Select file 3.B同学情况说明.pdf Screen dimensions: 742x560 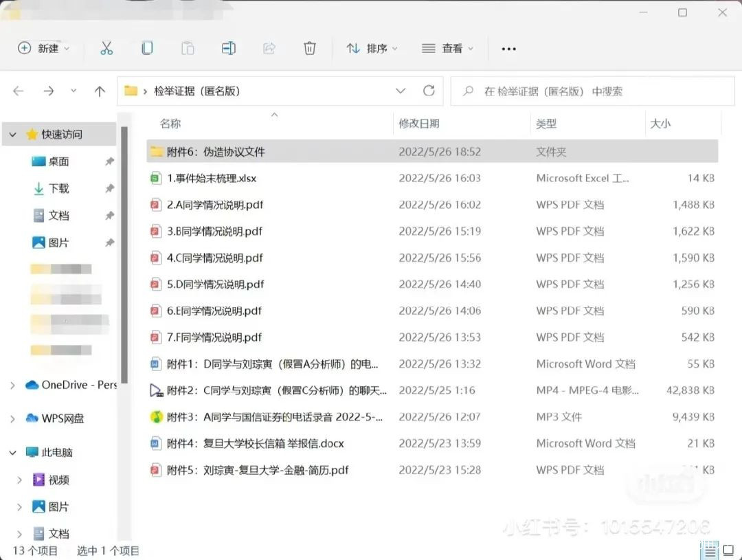point(432,231)
